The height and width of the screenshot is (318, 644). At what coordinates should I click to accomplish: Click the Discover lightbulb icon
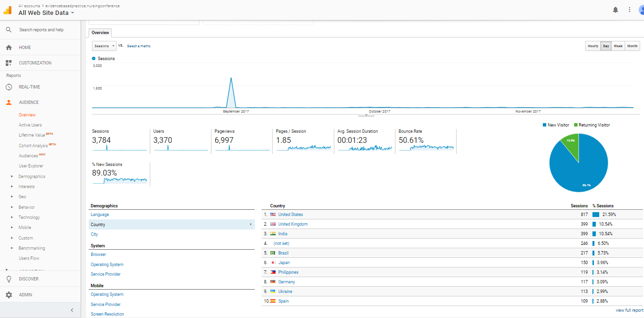point(9,279)
